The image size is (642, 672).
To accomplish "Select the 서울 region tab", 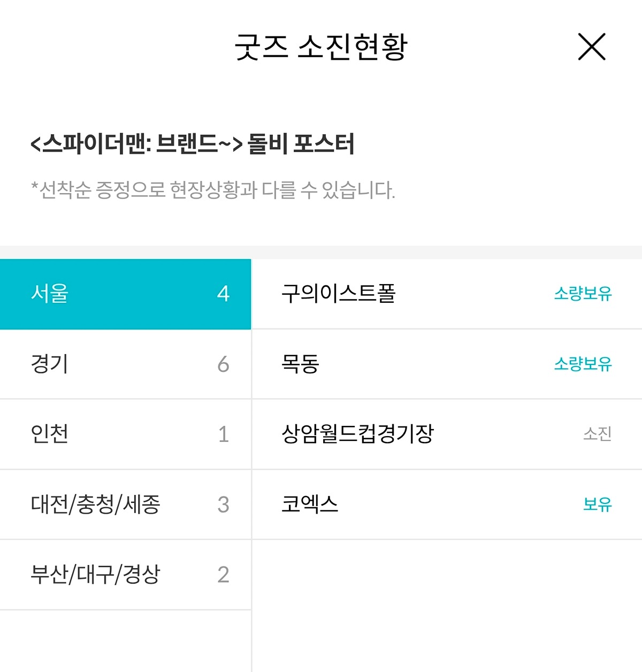I will click(125, 294).
